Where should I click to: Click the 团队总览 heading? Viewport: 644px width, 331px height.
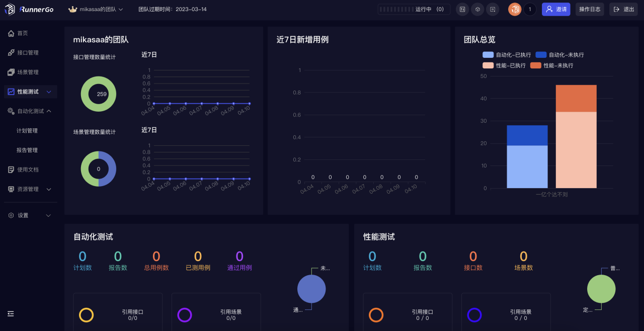click(x=479, y=40)
